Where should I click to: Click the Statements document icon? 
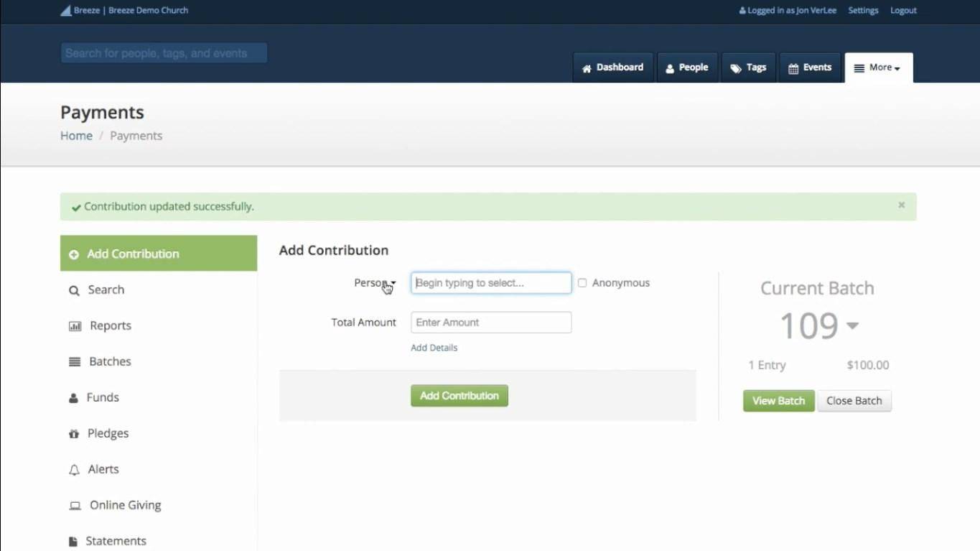(x=73, y=542)
